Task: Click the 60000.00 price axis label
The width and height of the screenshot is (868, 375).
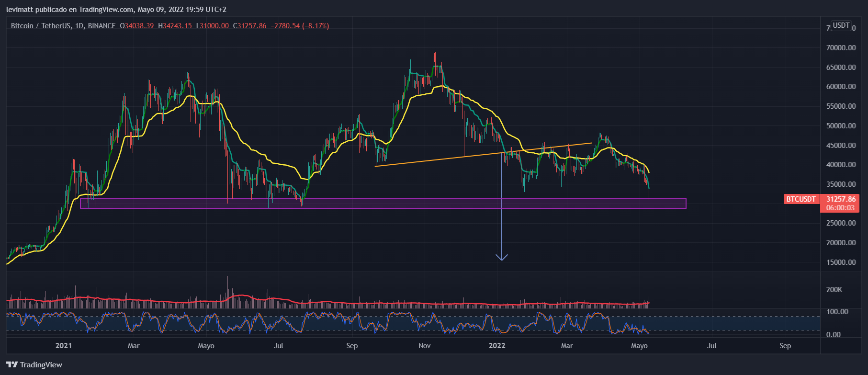Action: [x=841, y=87]
